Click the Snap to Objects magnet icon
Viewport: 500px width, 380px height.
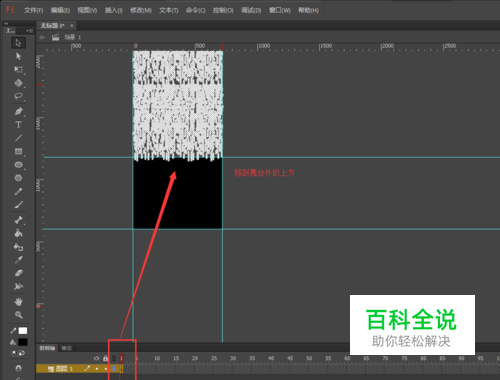point(18,368)
